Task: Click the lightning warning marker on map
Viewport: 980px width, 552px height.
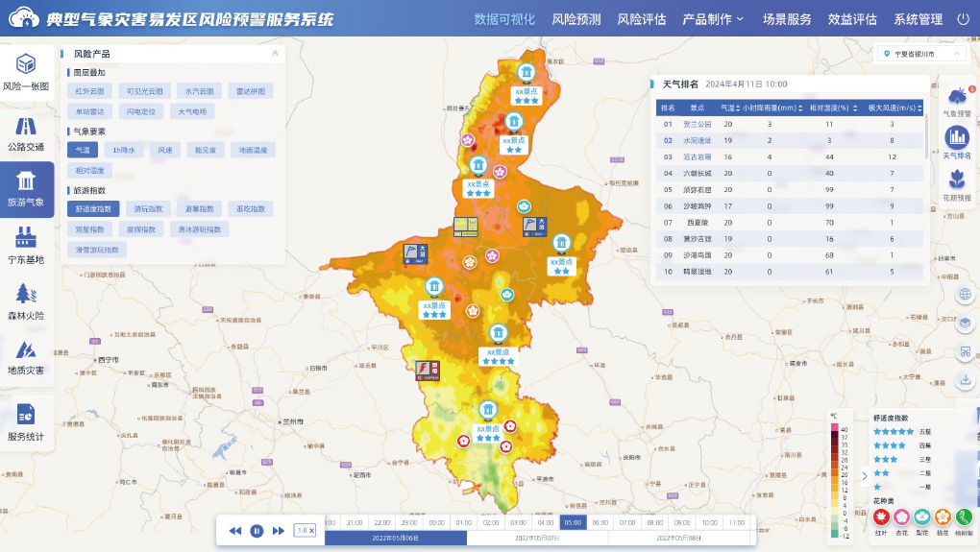Action: 428,371
